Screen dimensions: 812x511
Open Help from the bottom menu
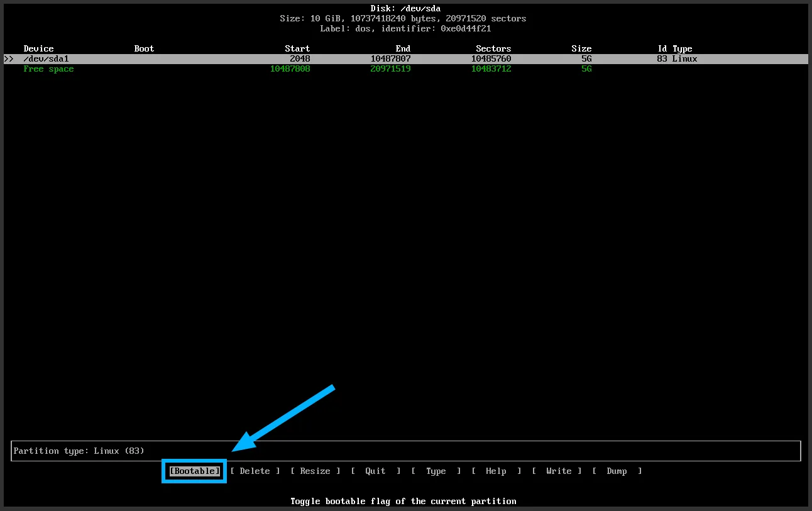496,471
